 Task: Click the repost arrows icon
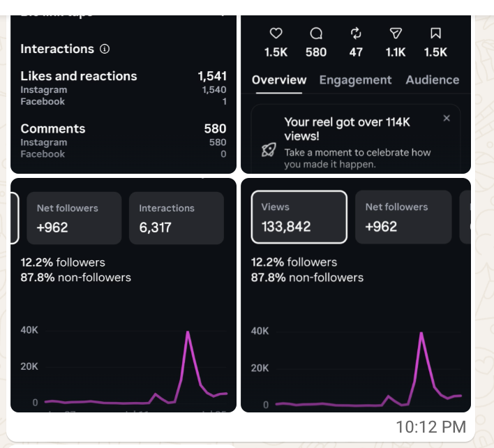356,33
